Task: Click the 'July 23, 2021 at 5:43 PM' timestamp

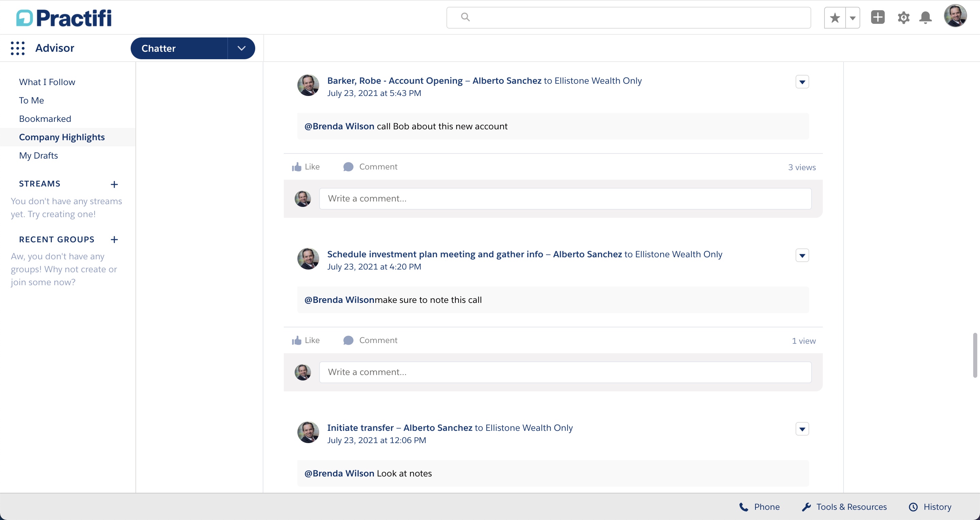Action: (374, 93)
